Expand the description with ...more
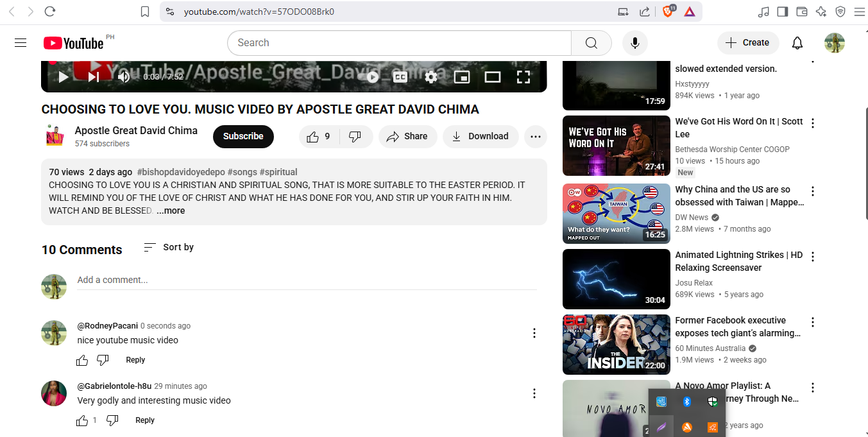Screen dimensions: 868x437 point(171,210)
